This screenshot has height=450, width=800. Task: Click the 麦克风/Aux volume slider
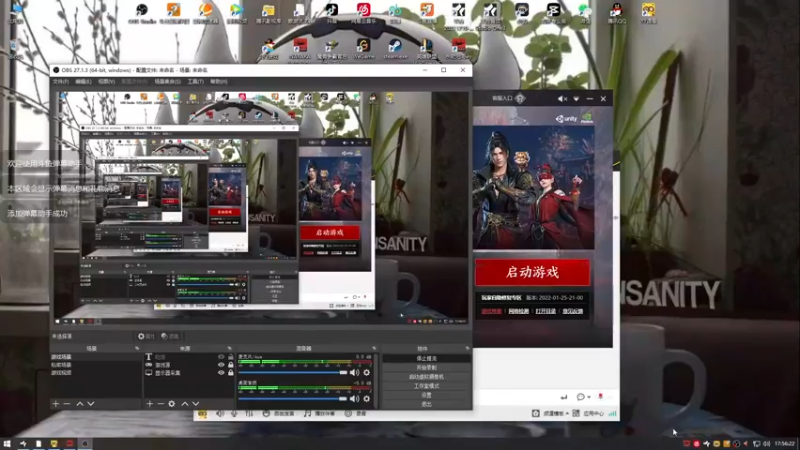point(292,372)
